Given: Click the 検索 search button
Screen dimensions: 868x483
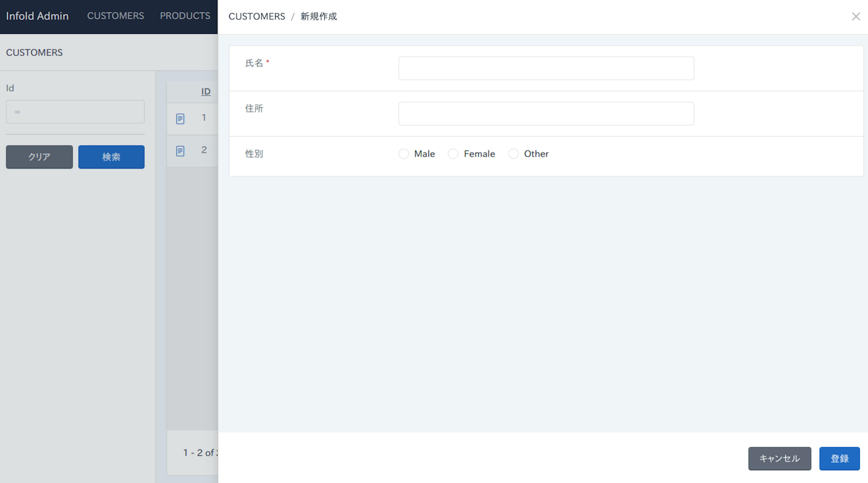Looking at the screenshot, I should (111, 156).
